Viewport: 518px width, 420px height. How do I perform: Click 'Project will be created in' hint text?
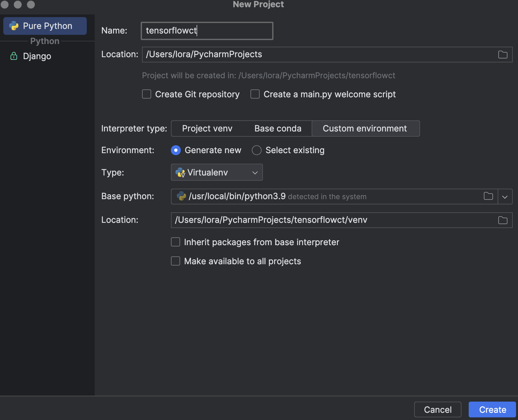click(x=269, y=76)
